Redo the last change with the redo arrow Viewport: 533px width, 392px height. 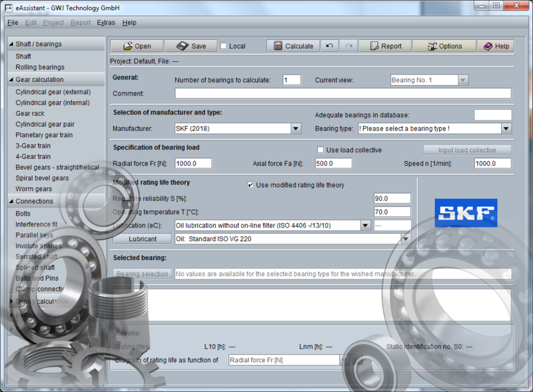click(x=348, y=46)
